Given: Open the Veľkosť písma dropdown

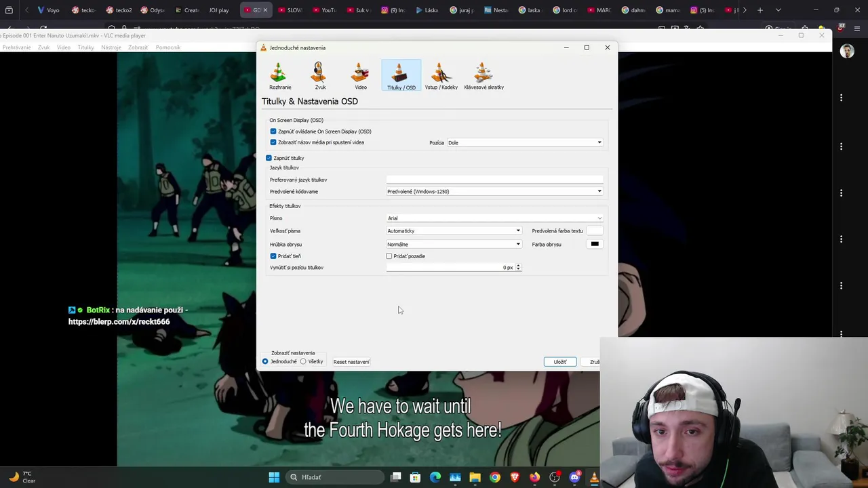Looking at the screenshot, I should coord(454,230).
